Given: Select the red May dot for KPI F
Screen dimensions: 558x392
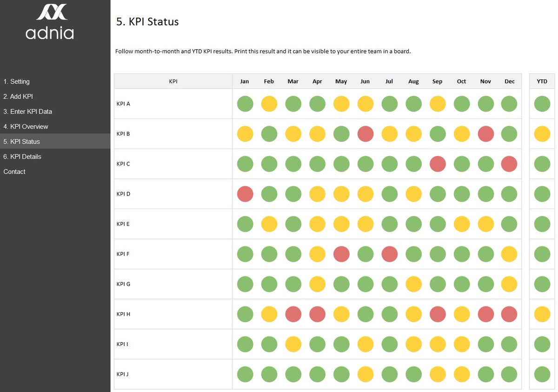Looking at the screenshot, I should coord(341,254).
